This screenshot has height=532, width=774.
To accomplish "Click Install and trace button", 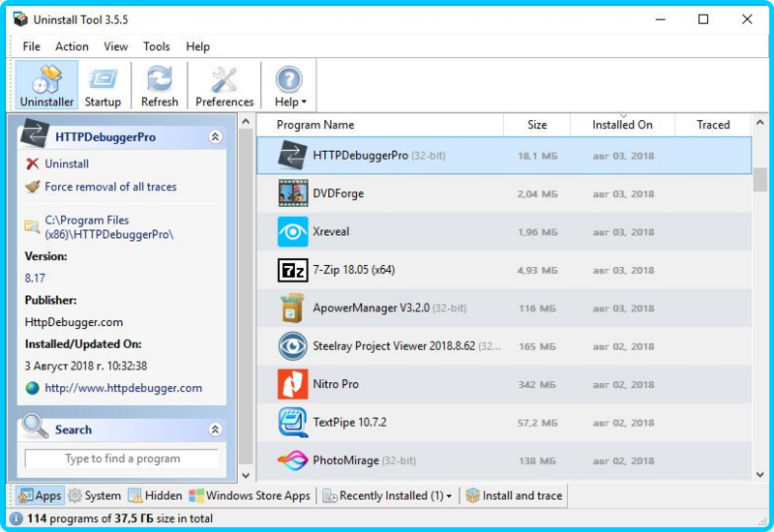I will (x=514, y=495).
